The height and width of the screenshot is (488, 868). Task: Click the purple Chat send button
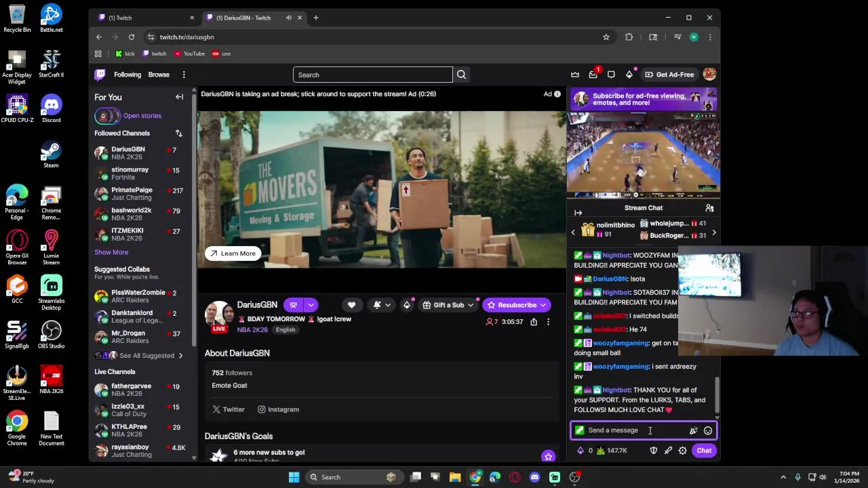click(x=704, y=451)
